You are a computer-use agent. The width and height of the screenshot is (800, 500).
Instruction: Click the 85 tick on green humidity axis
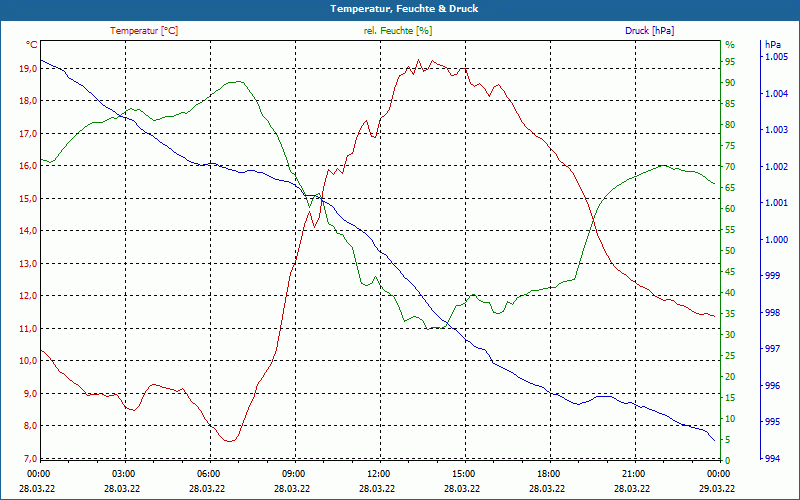pyautogui.click(x=730, y=104)
